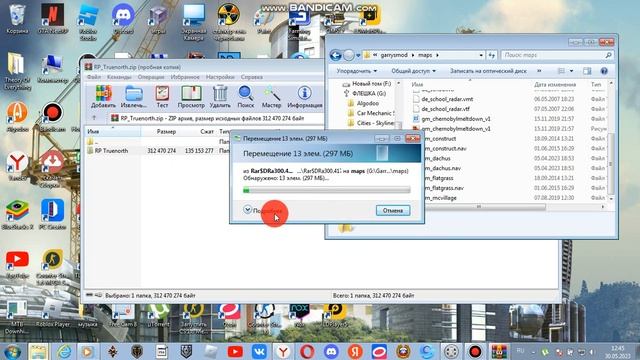640x360 pixels.
Task: Click the Поиск (Find) magnifier icon
Action: [246, 96]
